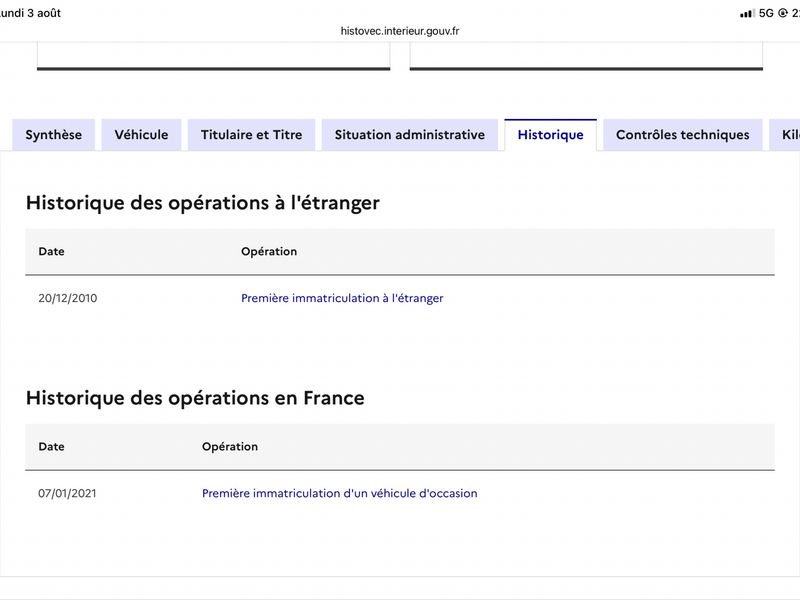Go to Contrôles techniques tab

pyautogui.click(x=683, y=135)
